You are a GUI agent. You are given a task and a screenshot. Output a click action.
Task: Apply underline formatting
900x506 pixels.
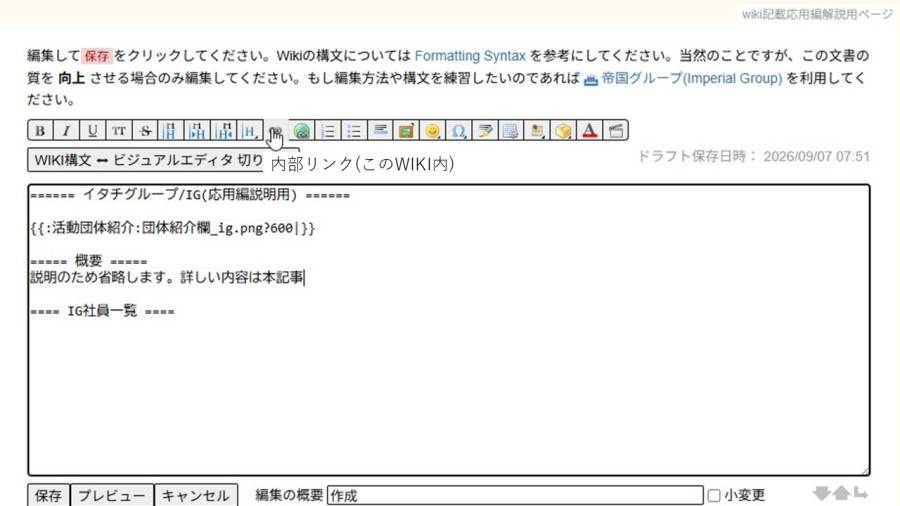pyautogui.click(x=92, y=131)
